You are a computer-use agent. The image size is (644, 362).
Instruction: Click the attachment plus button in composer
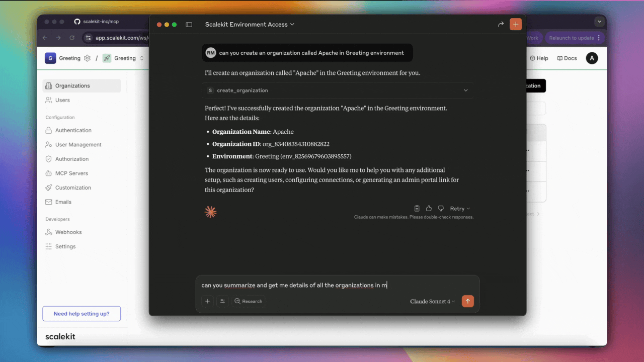[207, 301]
